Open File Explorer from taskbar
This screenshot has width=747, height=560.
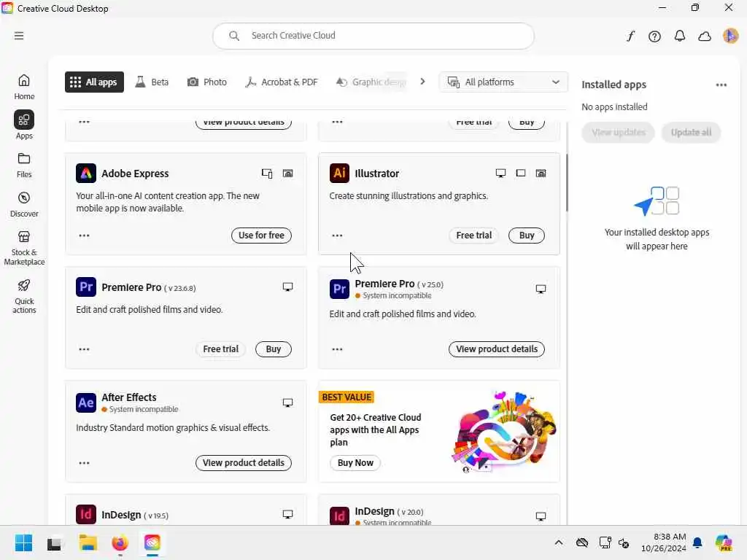point(88,542)
